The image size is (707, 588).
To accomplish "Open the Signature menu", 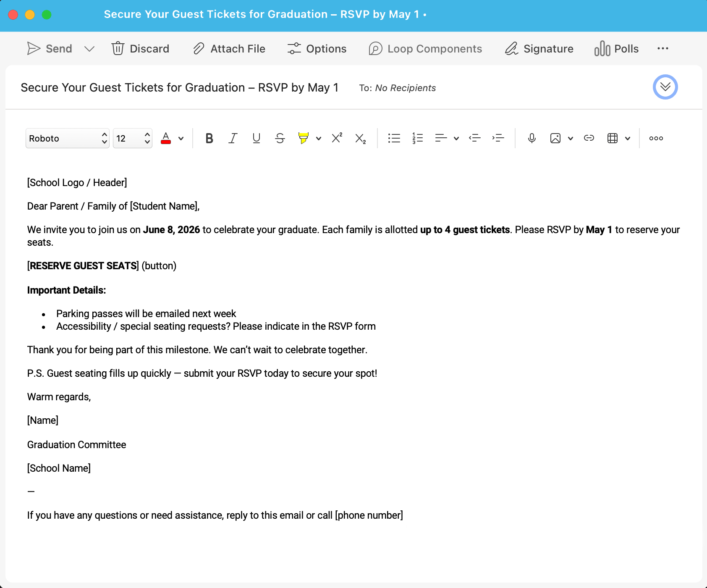I will pos(539,49).
